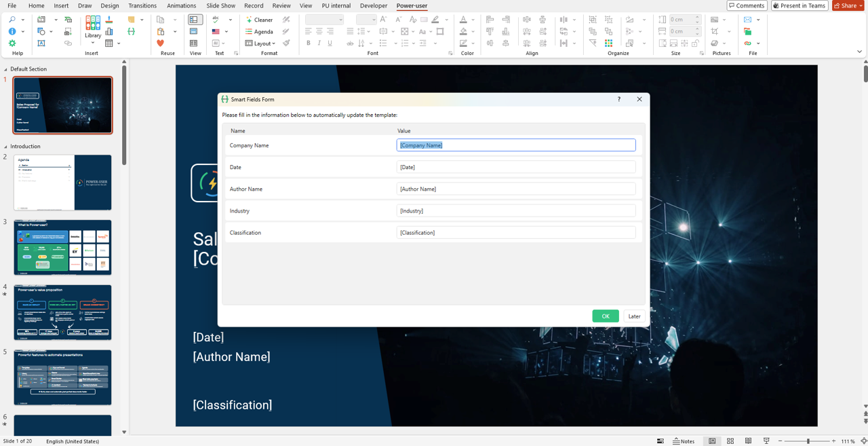Image resolution: width=868 pixels, height=446 pixels.
Task: Click Present in Teams button
Action: click(x=800, y=5)
